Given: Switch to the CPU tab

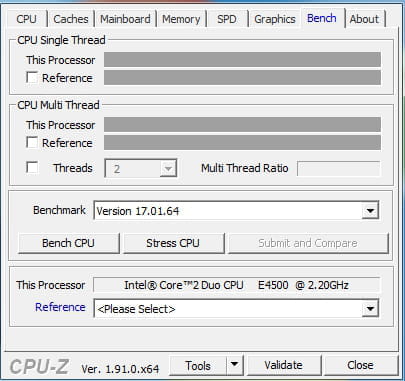Looking at the screenshot, I should 26,19.
